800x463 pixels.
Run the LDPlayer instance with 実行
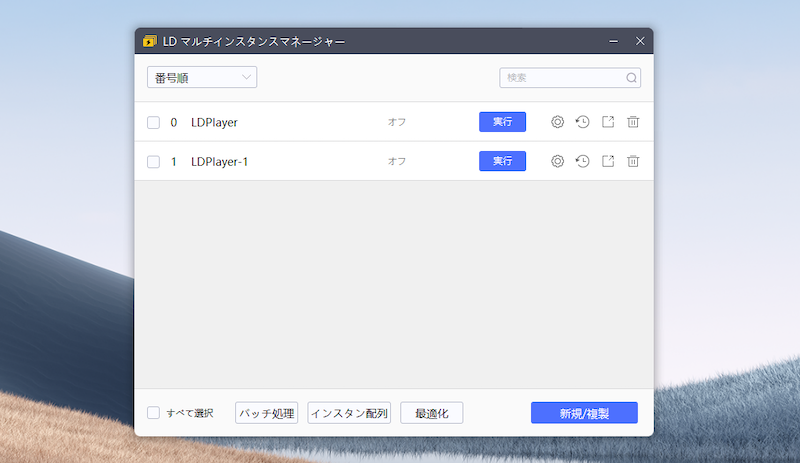(502, 122)
